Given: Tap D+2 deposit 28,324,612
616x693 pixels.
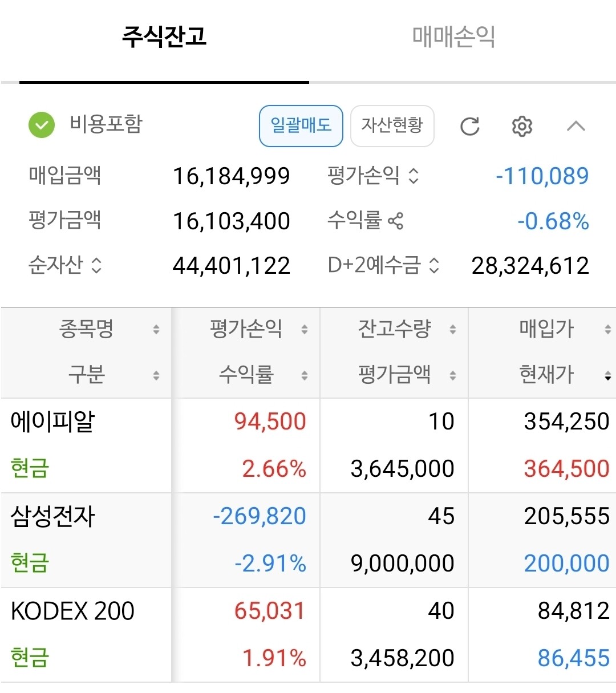Looking at the screenshot, I should coord(530,266).
